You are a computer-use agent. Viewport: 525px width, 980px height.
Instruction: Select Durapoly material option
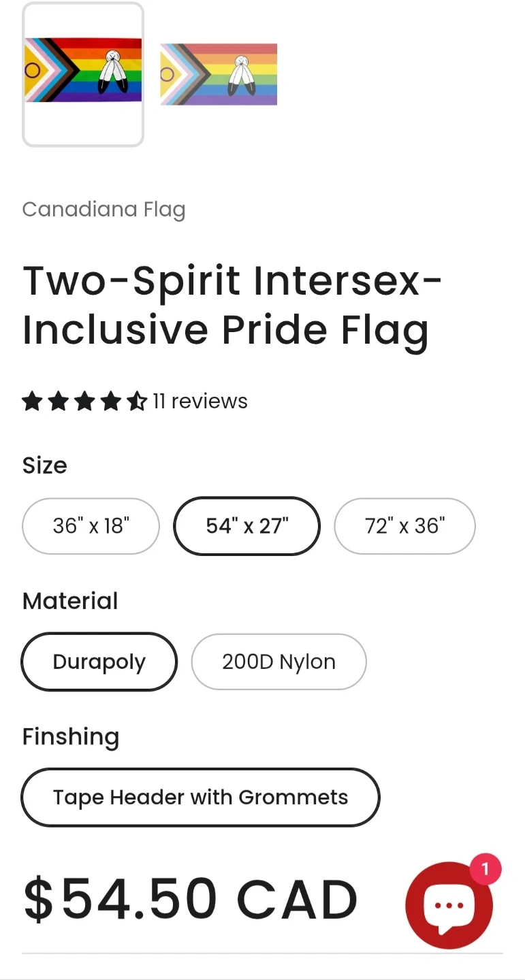click(99, 661)
